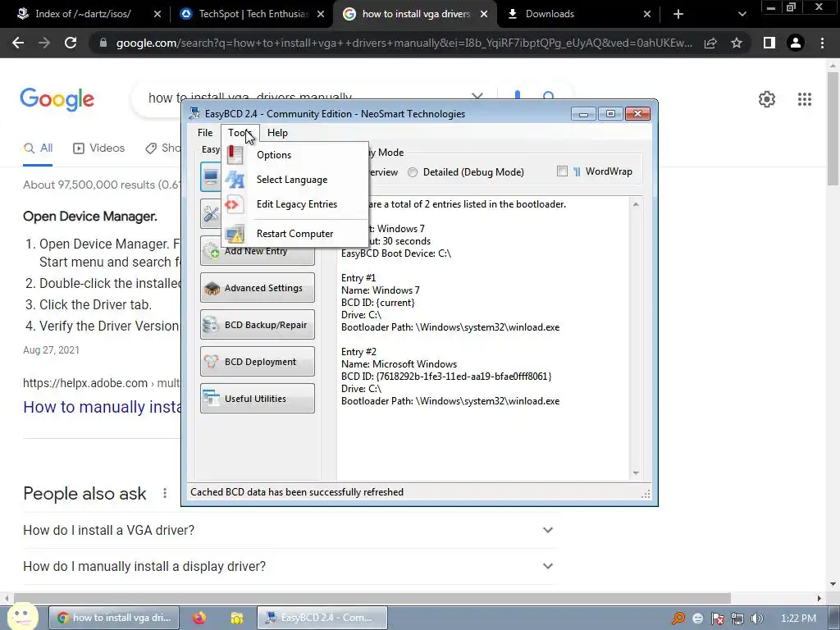Open Chrome's three-dot menu
This screenshot has width=840, height=630.
point(822,43)
